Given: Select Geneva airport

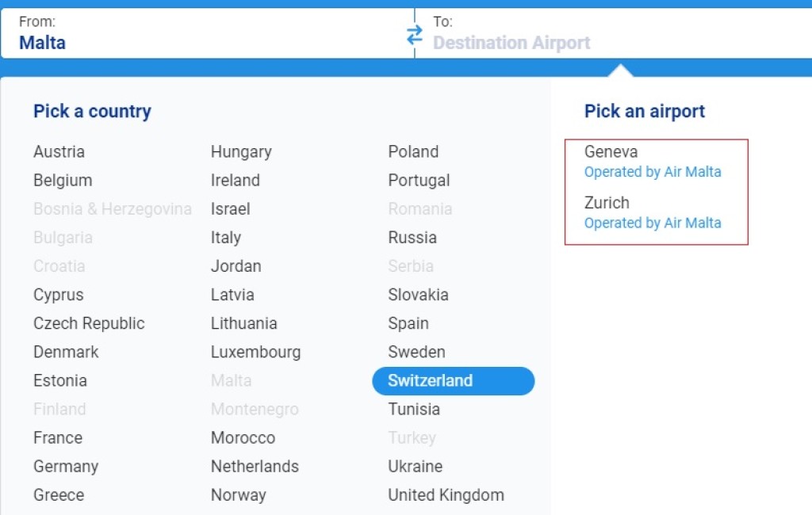Looking at the screenshot, I should pyautogui.click(x=611, y=152).
